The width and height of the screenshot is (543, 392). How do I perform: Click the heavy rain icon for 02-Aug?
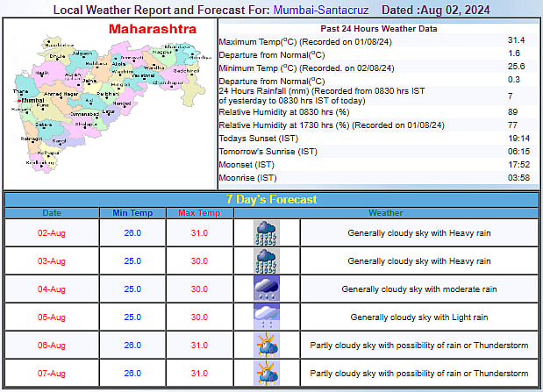(x=266, y=233)
